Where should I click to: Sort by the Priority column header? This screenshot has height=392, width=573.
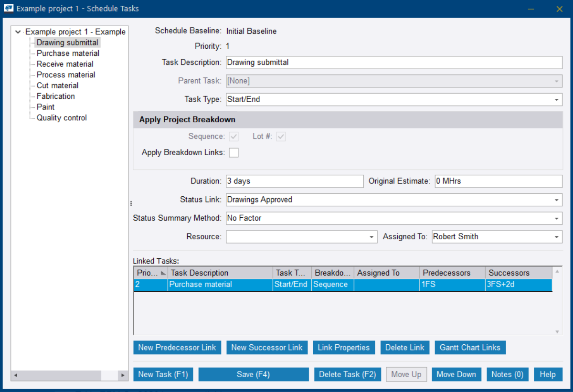click(x=149, y=272)
